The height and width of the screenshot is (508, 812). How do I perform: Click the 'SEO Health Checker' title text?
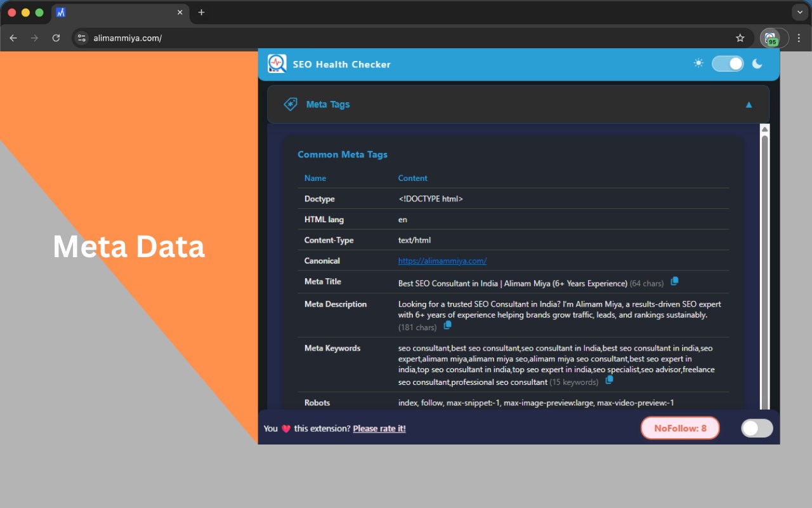point(342,64)
